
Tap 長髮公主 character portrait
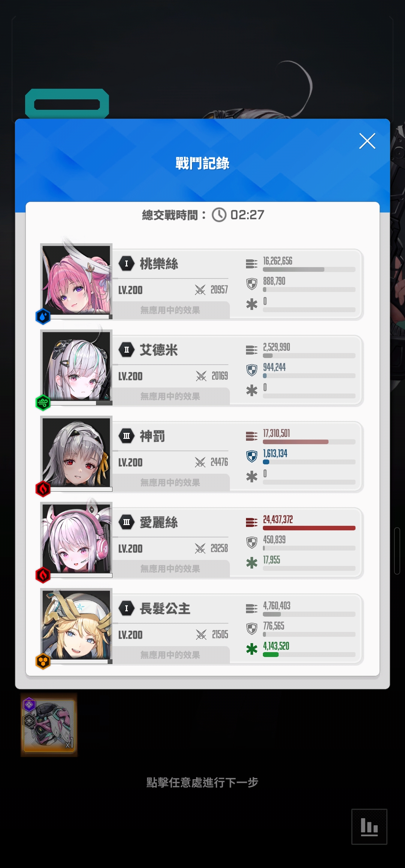coord(76,624)
